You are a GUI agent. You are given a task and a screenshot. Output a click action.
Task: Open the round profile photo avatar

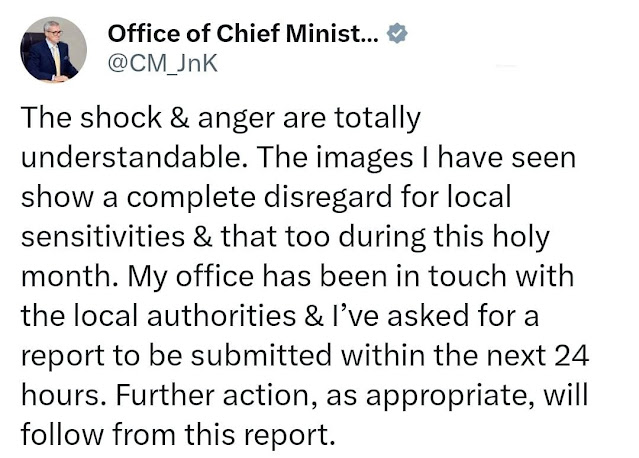pyautogui.click(x=53, y=50)
